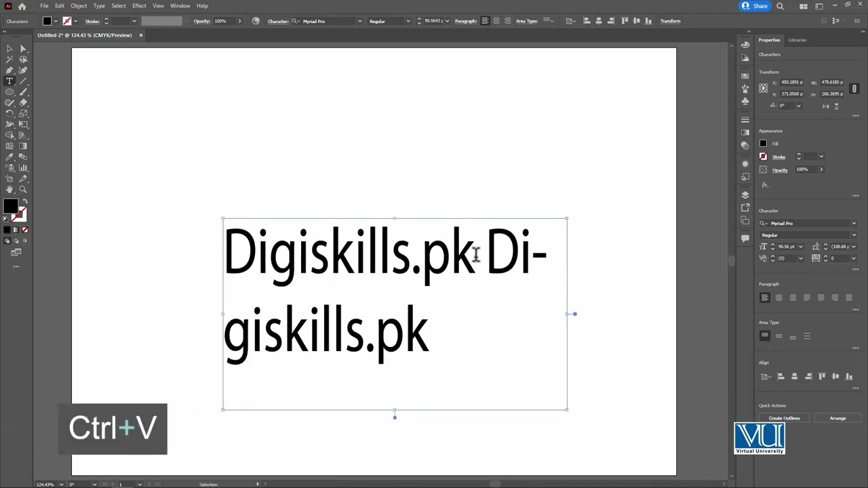Select the Pen tool
Screen dimensions: 868x488
pos(9,70)
